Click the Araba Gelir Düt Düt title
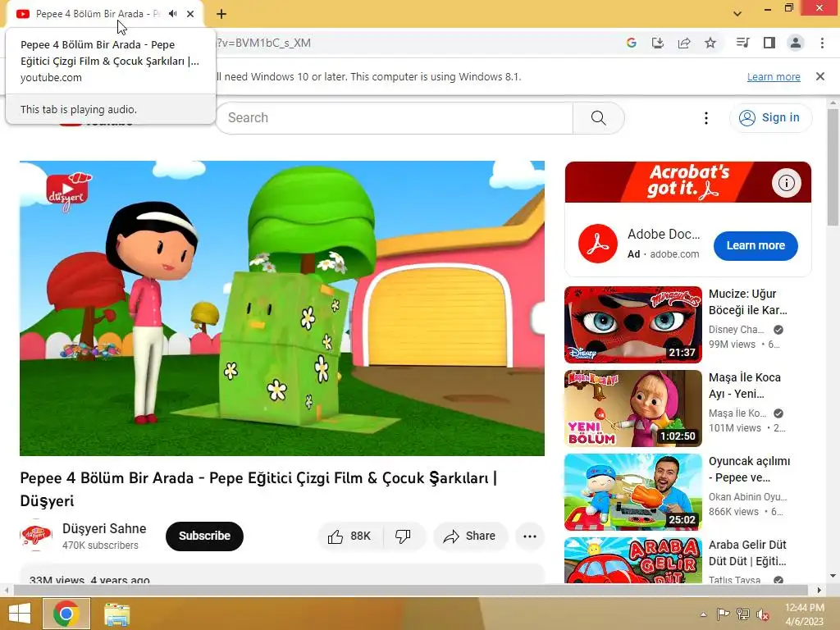 coord(747,553)
